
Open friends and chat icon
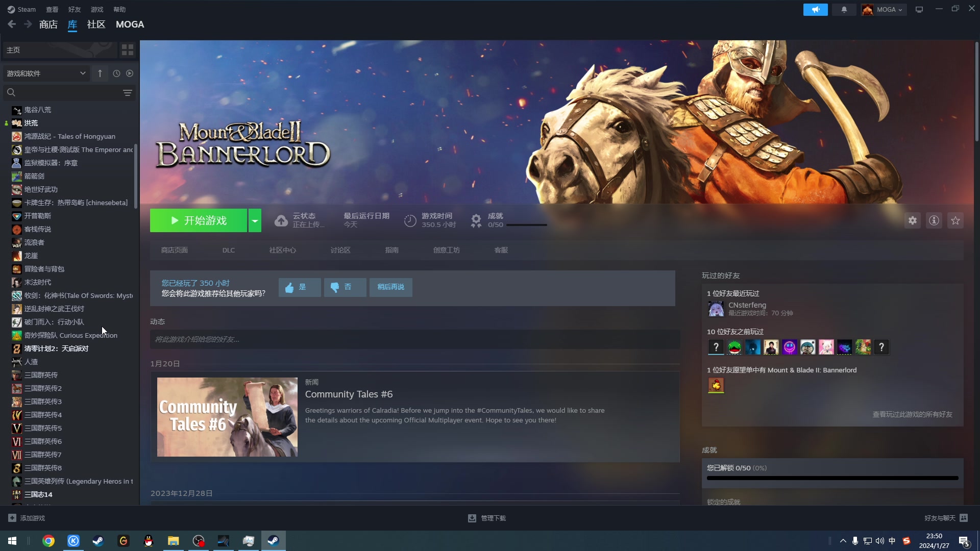coord(964,518)
